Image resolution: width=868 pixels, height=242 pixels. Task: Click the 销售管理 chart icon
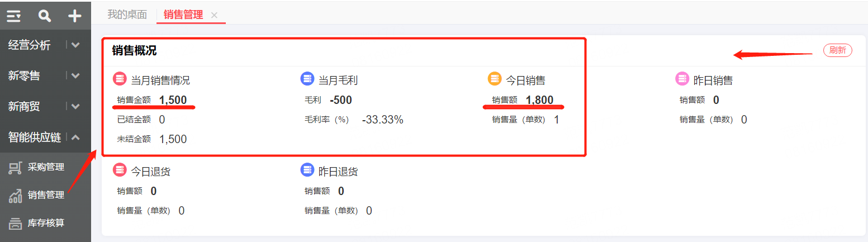tap(16, 196)
